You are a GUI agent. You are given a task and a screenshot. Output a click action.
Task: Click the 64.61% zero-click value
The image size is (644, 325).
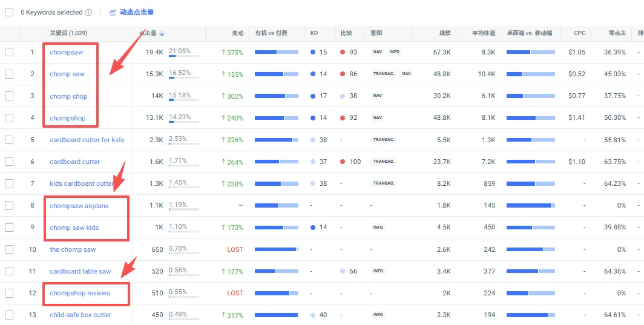tap(615, 315)
